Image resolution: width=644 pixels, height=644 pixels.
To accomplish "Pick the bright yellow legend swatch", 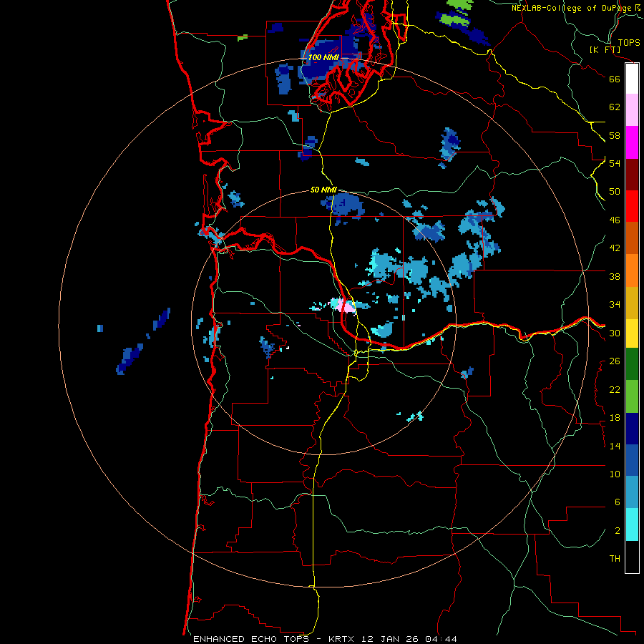I will [x=632, y=333].
